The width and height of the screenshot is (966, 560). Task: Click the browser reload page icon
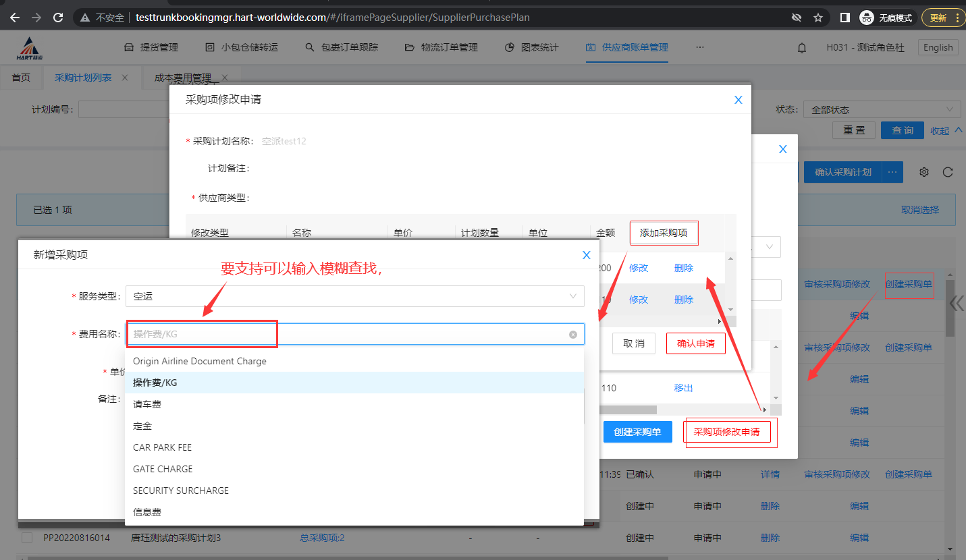[58, 18]
